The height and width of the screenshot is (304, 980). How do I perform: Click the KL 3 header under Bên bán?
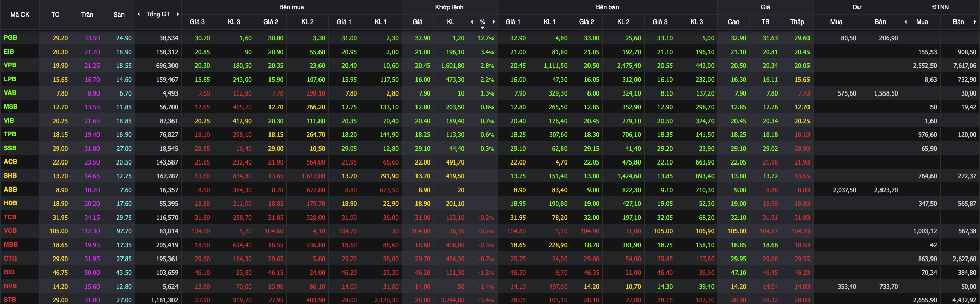[697, 22]
